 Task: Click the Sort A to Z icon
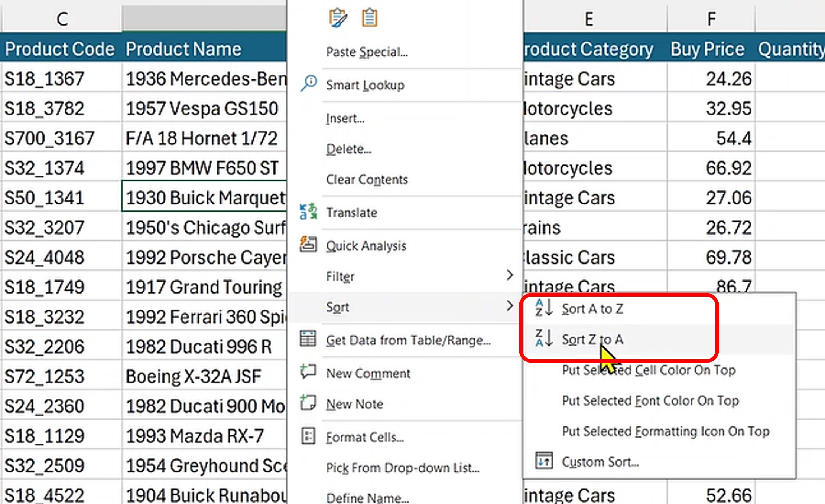tap(544, 308)
